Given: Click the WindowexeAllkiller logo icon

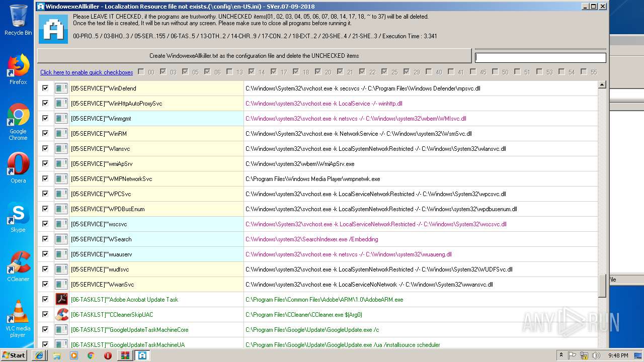Looking at the screenshot, I should coord(53,29).
